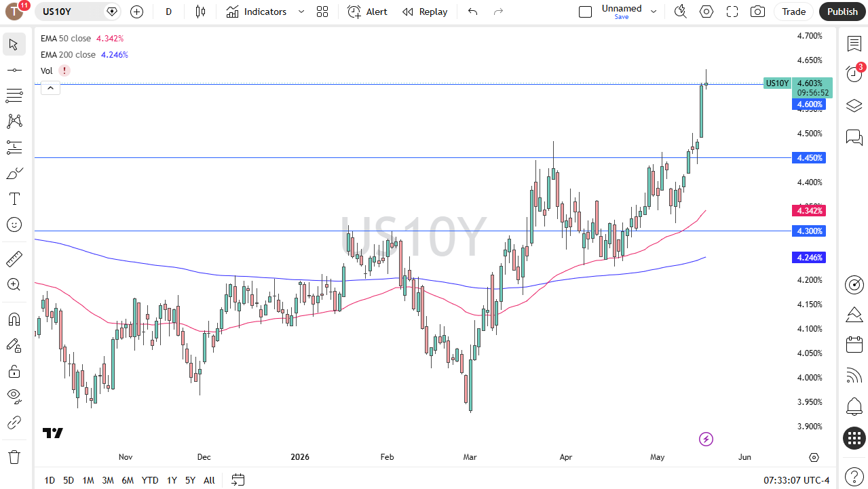Select the brush drawing tool
The width and height of the screenshot is (868, 489).
point(14,173)
